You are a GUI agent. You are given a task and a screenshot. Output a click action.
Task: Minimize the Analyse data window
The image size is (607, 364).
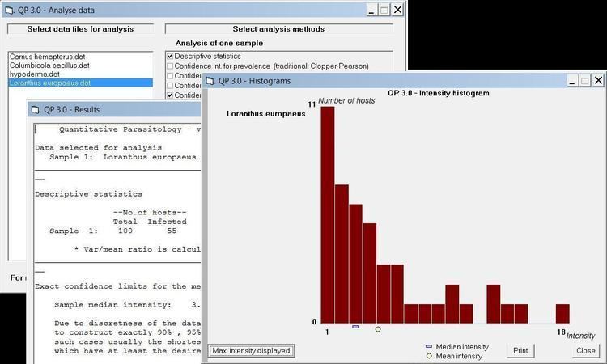371,10
